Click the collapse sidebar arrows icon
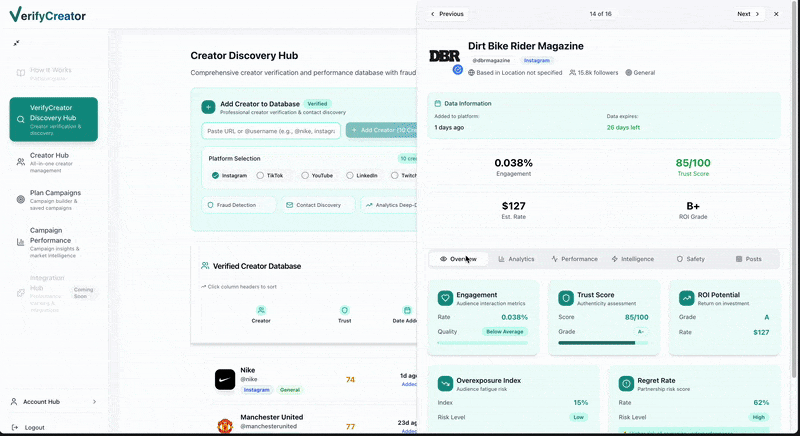Viewport: 800px width, 436px height. [16, 43]
